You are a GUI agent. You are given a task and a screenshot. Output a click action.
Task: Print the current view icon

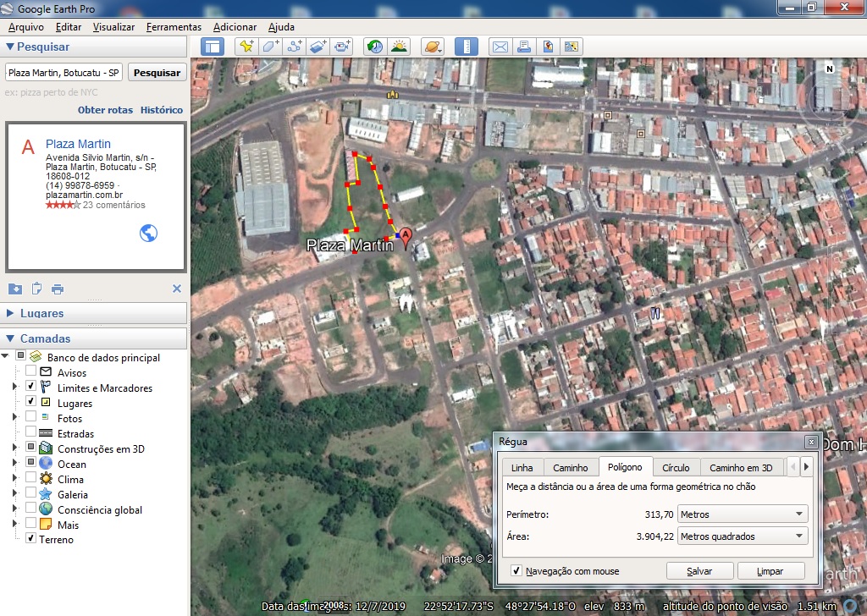(x=523, y=47)
